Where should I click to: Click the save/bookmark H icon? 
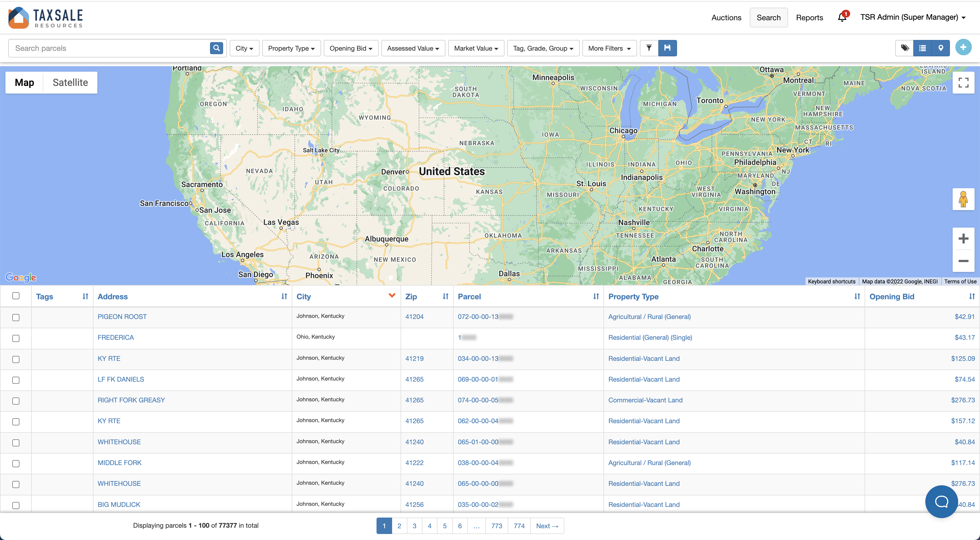[x=668, y=48]
